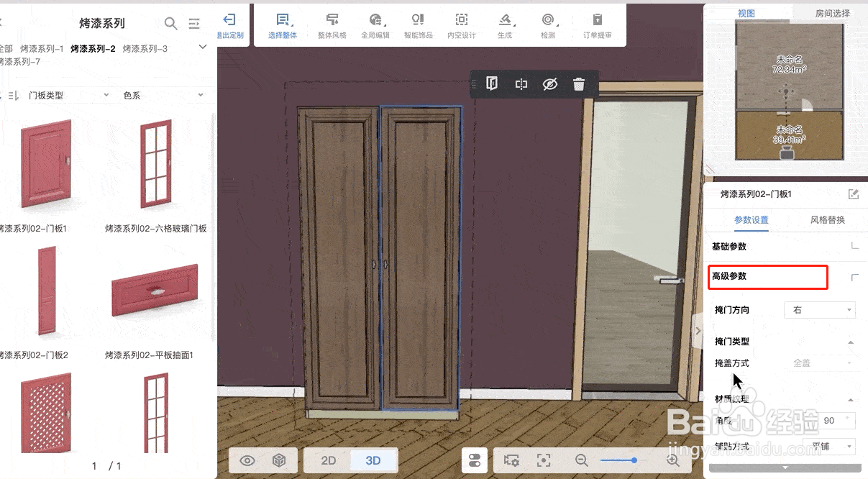Click the zoom out magnifier icon

click(582, 461)
